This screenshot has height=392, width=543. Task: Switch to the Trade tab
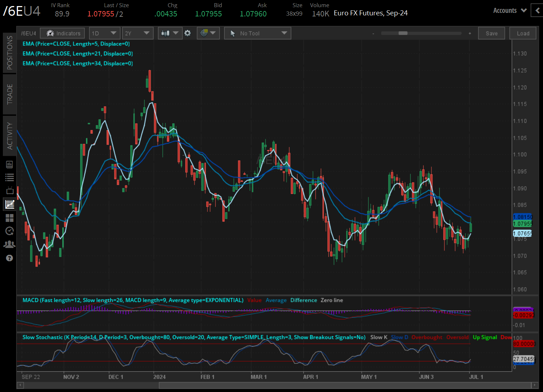(x=10, y=94)
